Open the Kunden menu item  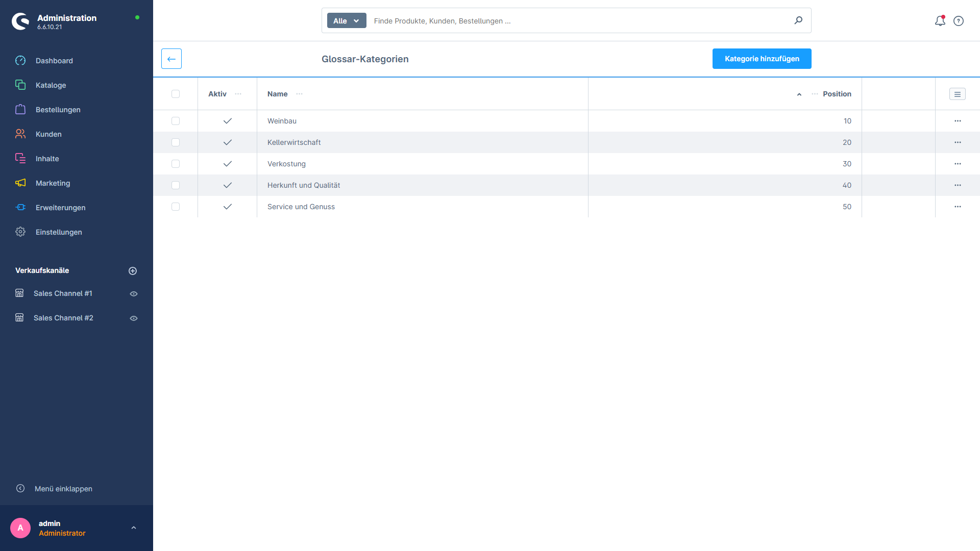[x=48, y=134]
